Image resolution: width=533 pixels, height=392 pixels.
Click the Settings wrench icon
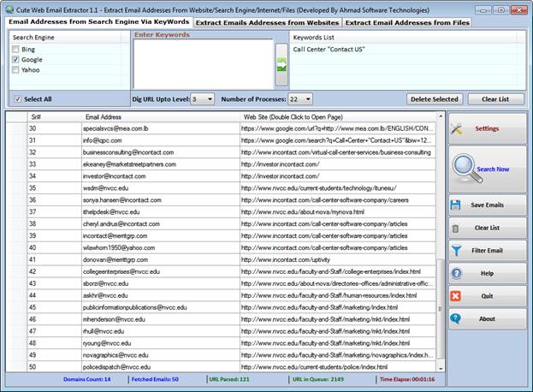457,128
